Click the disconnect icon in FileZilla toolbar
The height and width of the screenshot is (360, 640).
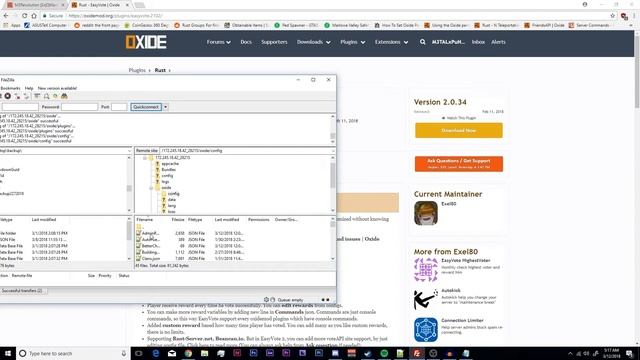(x=17, y=96)
